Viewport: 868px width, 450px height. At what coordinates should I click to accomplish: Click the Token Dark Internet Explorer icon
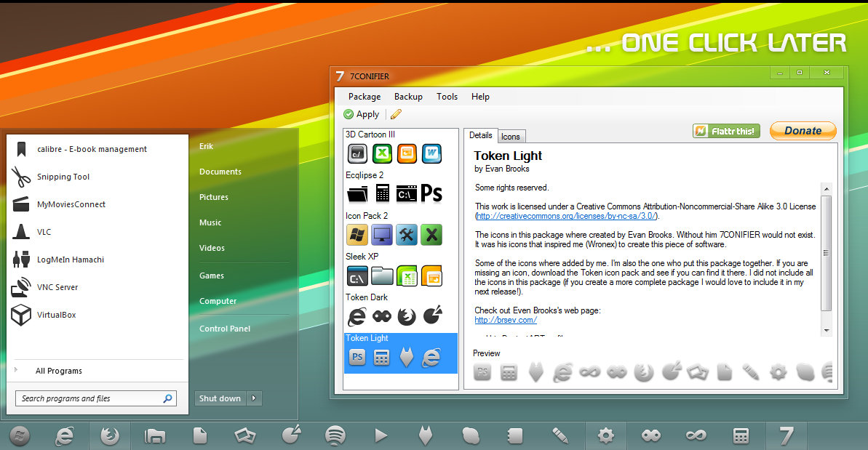(357, 316)
